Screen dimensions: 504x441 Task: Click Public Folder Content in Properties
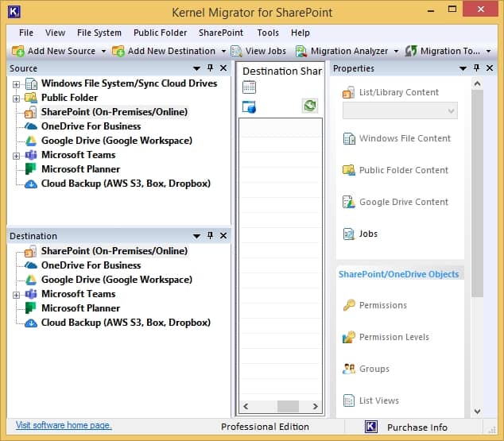395,170
